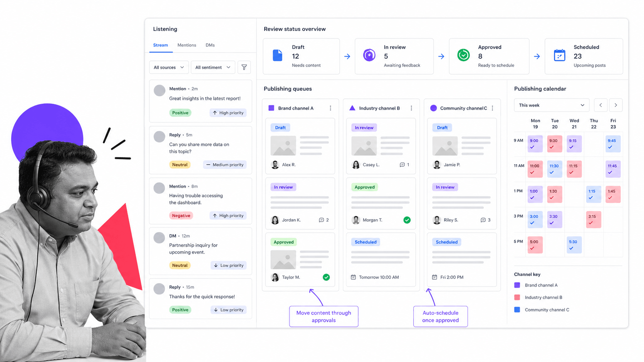Click calendar icon beside Fri 2:00 PM
The image size is (644, 362).
[434, 277]
